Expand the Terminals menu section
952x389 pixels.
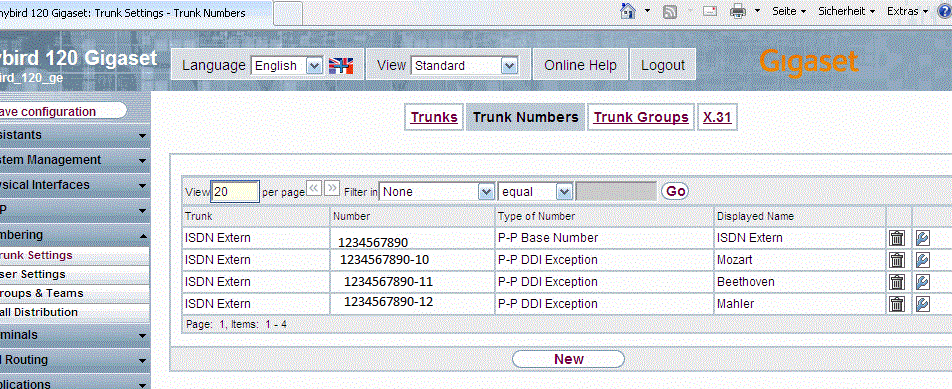(75, 335)
